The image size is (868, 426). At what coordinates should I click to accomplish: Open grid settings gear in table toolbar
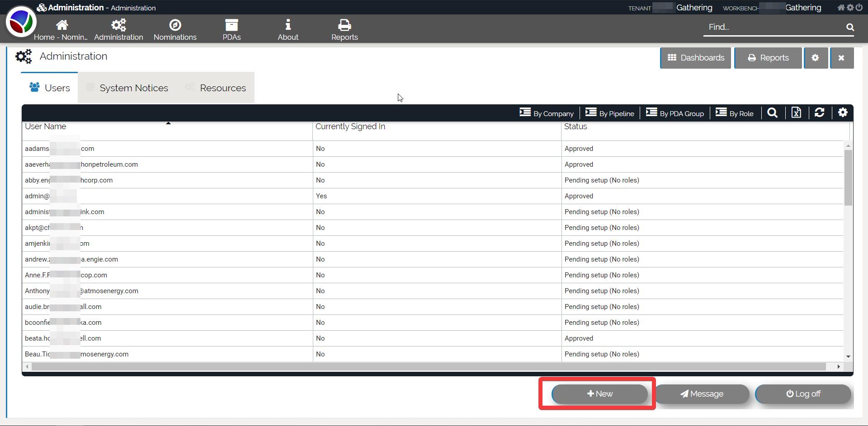click(843, 113)
